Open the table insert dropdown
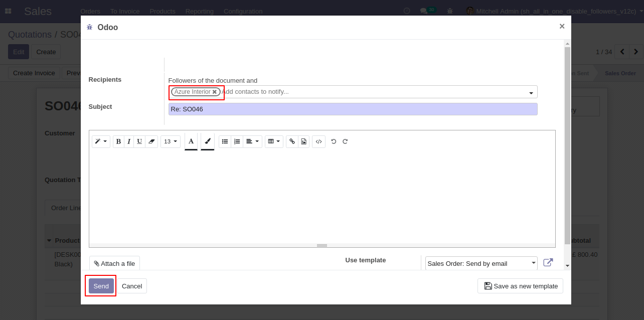 274,141
